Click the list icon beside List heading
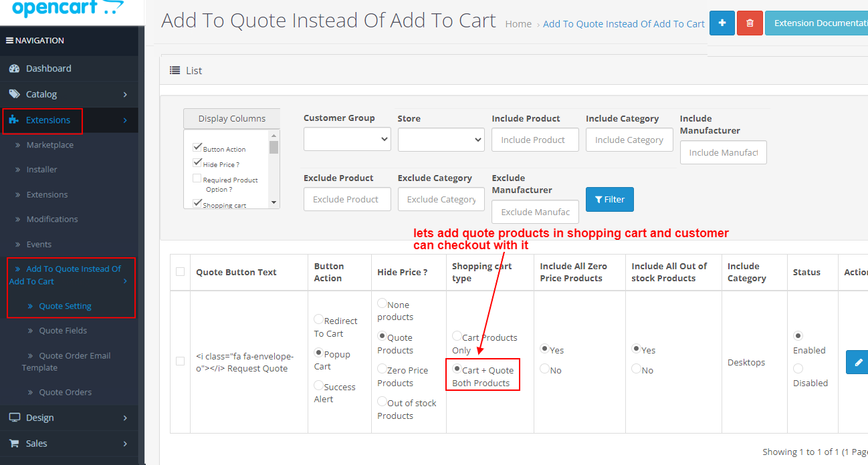Screen dimensions: 868x465 click(x=175, y=71)
